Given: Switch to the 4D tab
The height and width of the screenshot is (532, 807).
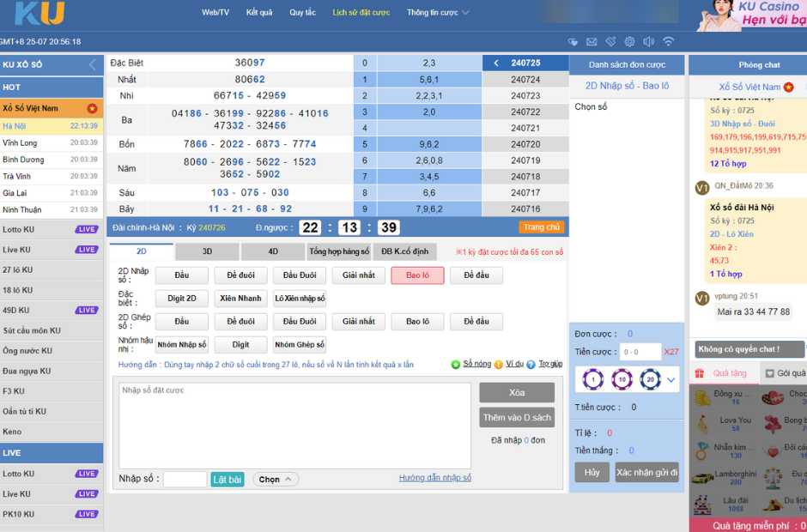Looking at the screenshot, I should tap(273, 251).
